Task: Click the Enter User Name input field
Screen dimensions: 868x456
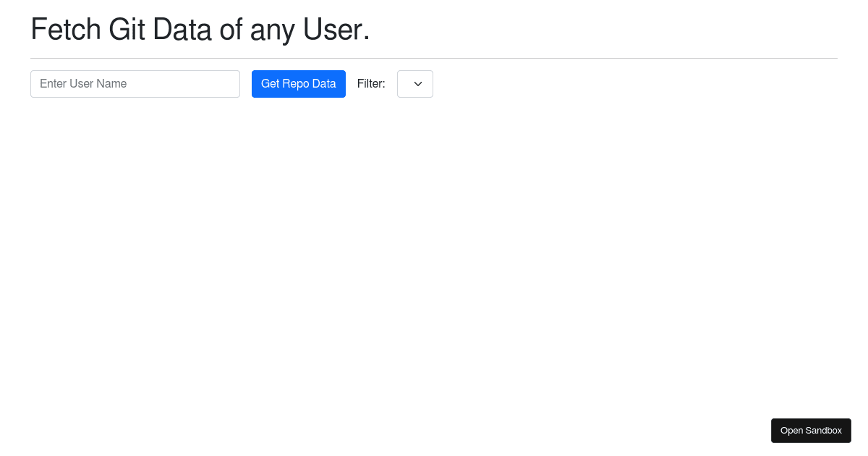Action: [x=135, y=84]
